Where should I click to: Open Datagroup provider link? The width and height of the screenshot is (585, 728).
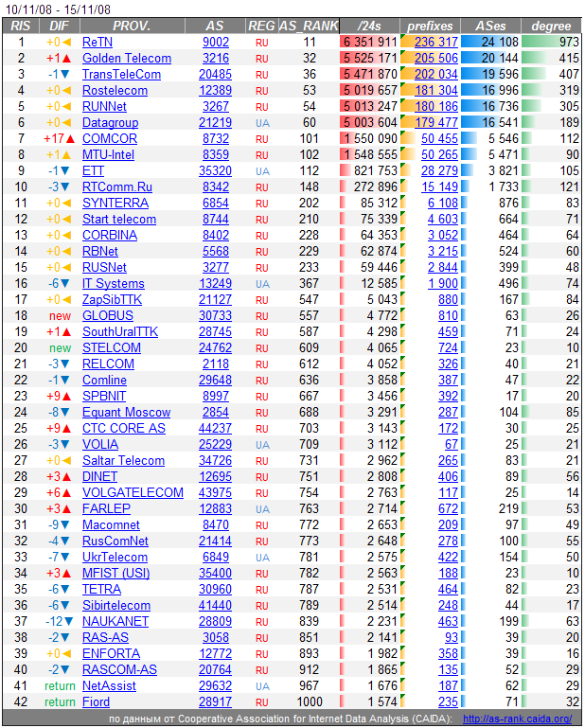coord(111,123)
